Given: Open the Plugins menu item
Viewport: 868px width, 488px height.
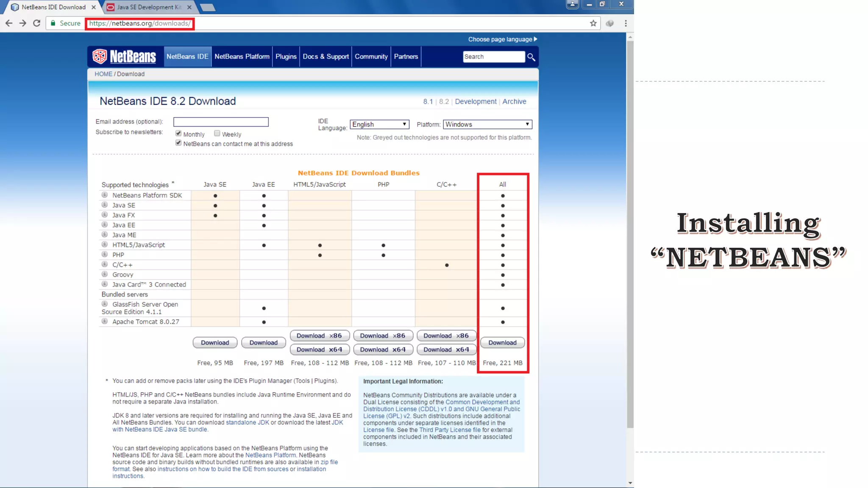Looking at the screenshot, I should pos(286,56).
